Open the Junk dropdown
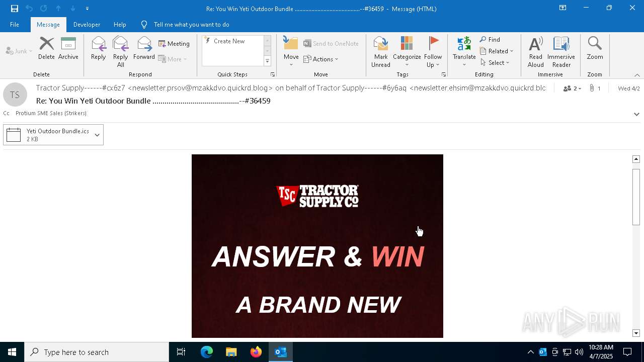The height and width of the screenshot is (362, 644). pos(19,51)
